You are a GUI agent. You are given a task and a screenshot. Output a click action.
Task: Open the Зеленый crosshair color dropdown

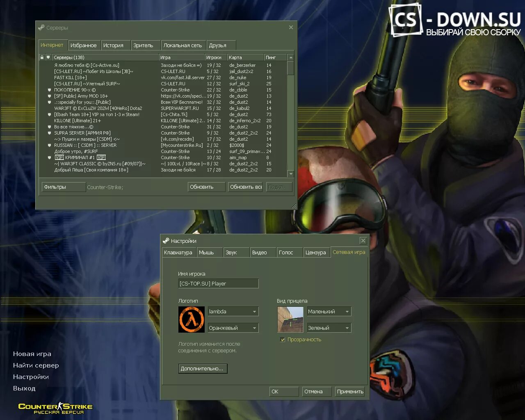(329, 328)
